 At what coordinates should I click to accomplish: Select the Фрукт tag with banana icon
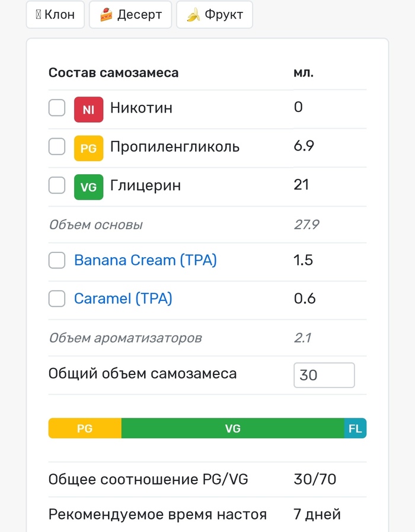coord(215,15)
